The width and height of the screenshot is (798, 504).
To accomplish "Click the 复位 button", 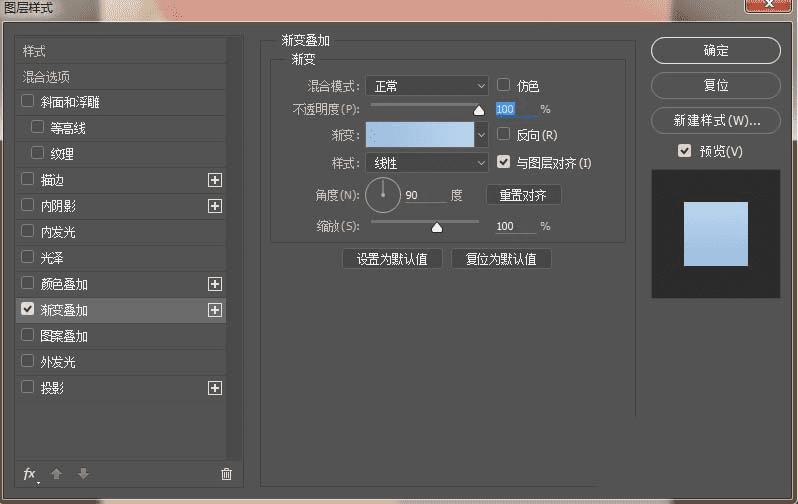I will coord(716,85).
